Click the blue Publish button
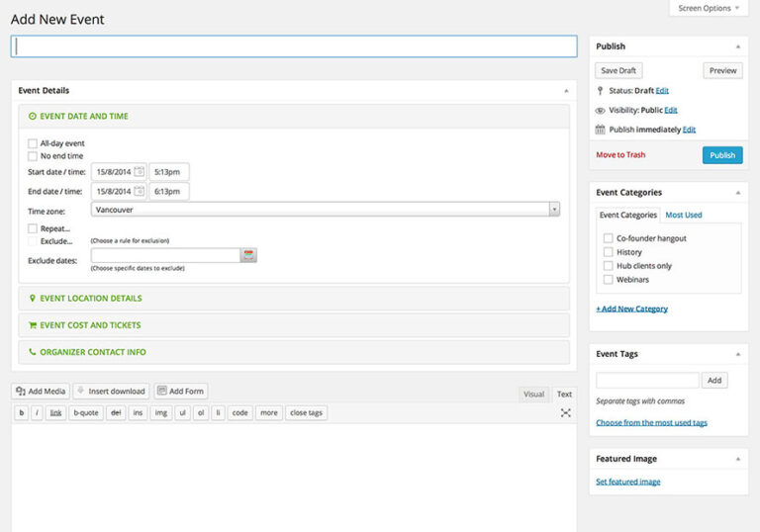760x532 pixels. (722, 155)
